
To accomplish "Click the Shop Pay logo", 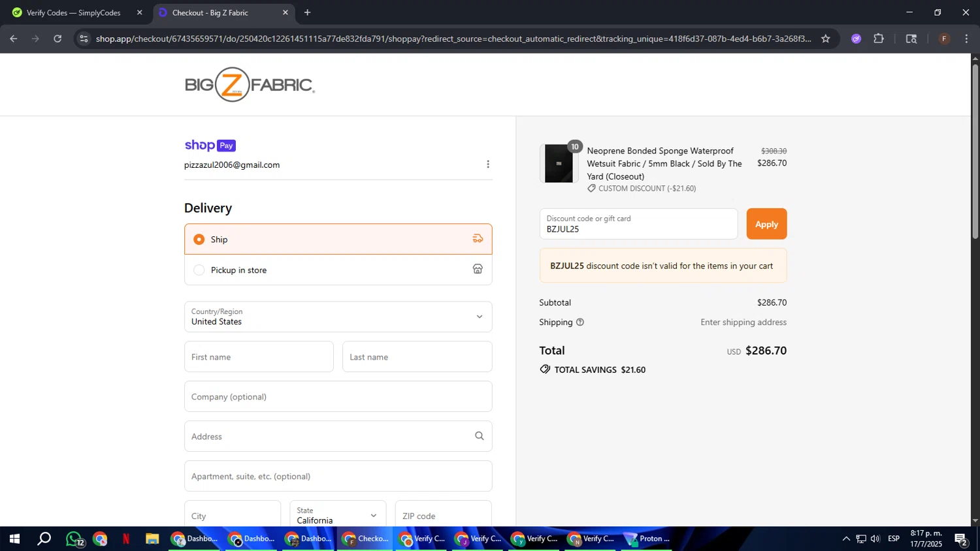I will point(210,146).
